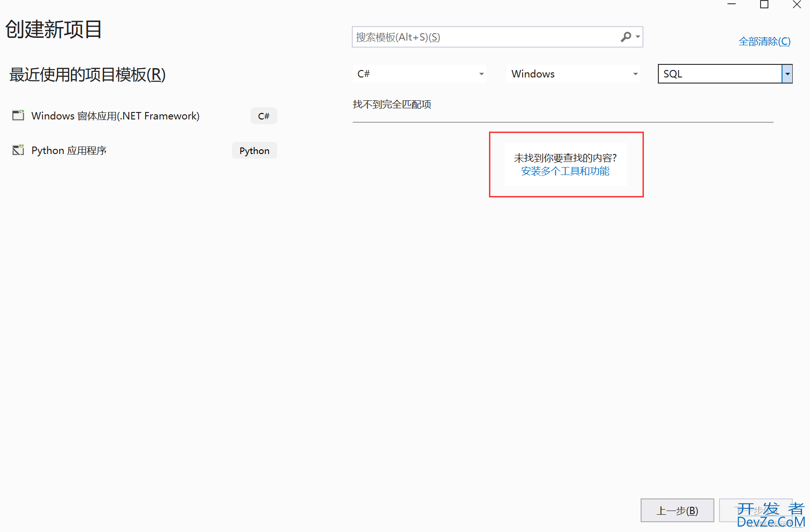Close the Create New Project window

[796, 5]
